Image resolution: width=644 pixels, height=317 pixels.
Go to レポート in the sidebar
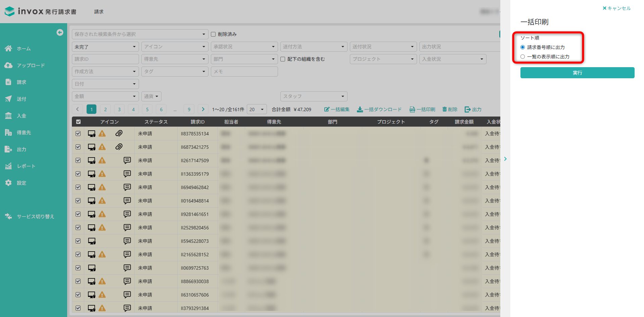click(x=26, y=166)
